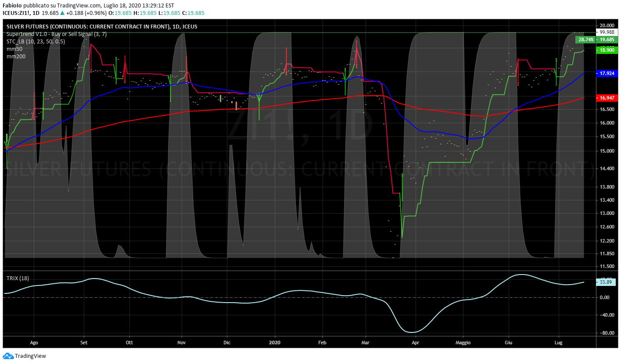Click the Giu month on time axis
621x364 pixels.
click(x=509, y=342)
